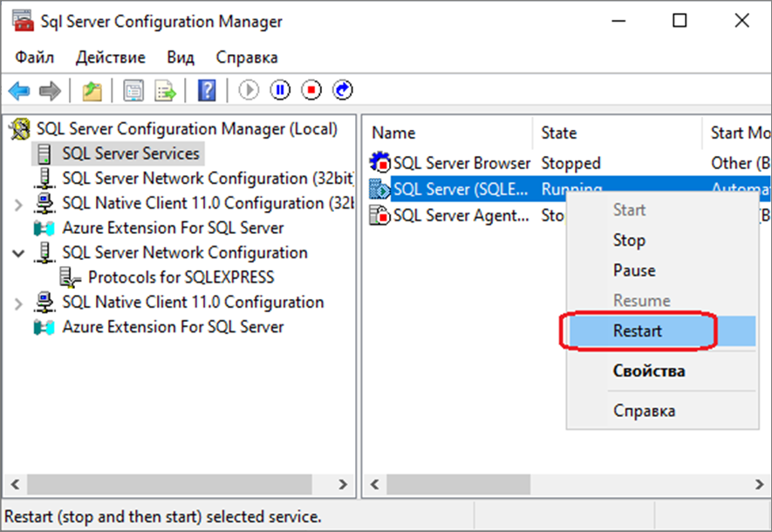
Task: Click the Restart Service toolbar icon
Action: pyautogui.click(x=343, y=90)
